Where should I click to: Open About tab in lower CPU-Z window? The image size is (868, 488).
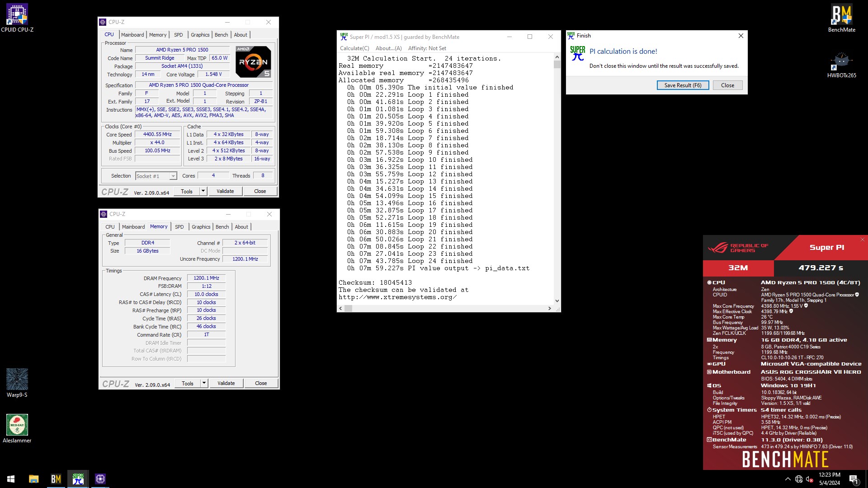[241, 227]
